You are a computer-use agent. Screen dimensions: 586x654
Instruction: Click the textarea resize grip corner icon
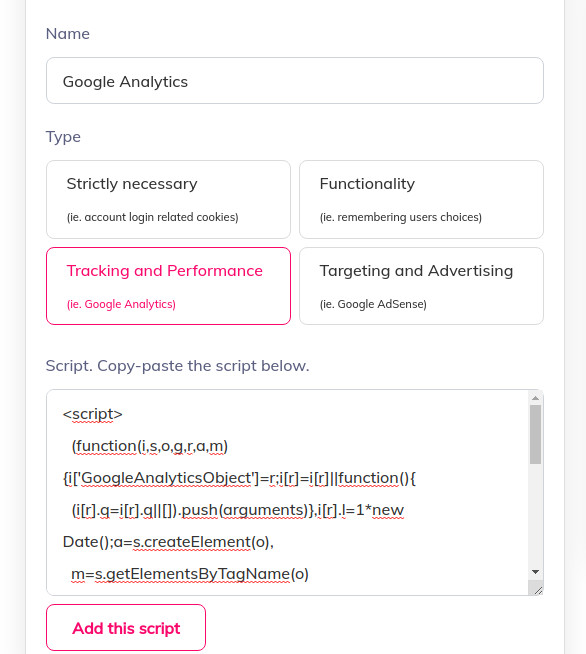(x=537, y=589)
